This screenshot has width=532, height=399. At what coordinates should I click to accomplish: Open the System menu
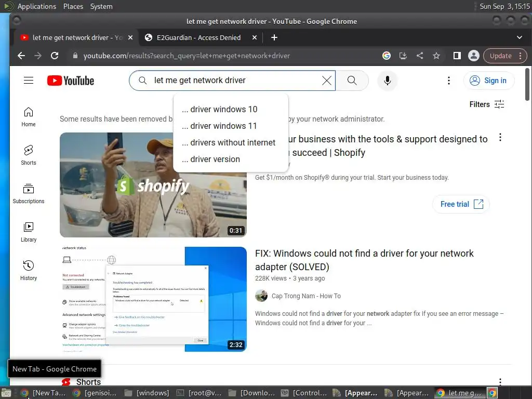[101, 6]
